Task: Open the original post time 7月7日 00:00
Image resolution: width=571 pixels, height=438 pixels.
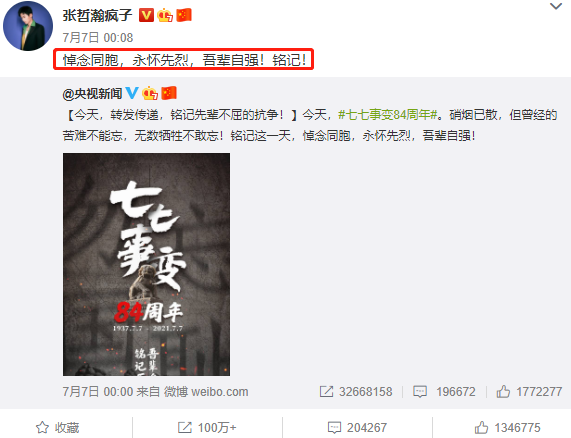Action: pos(98,392)
